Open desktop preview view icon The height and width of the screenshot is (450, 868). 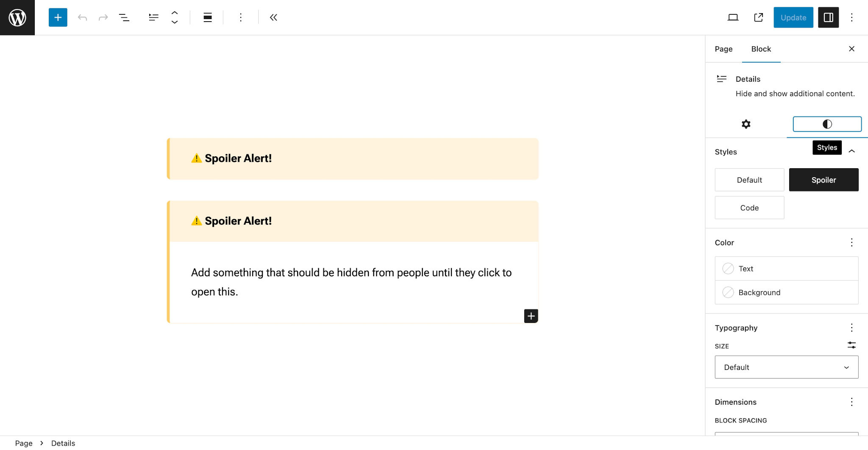click(733, 17)
